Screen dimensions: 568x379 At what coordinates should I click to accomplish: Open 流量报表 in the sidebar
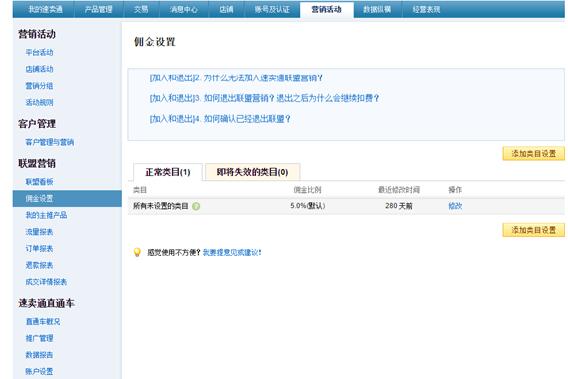pyautogui.click(x=39, y=232)
